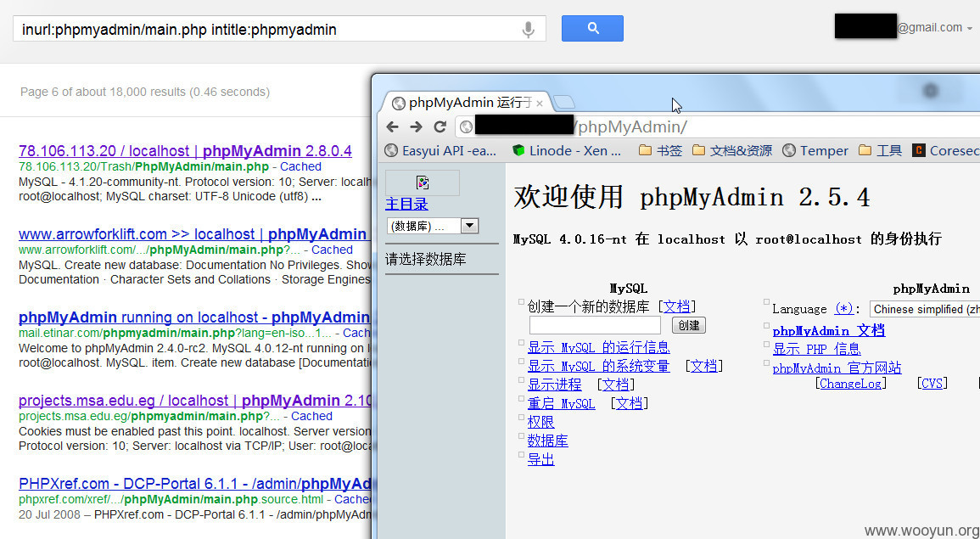Open Cached link for 78.106.113.20 result

(x=300, y=167)
